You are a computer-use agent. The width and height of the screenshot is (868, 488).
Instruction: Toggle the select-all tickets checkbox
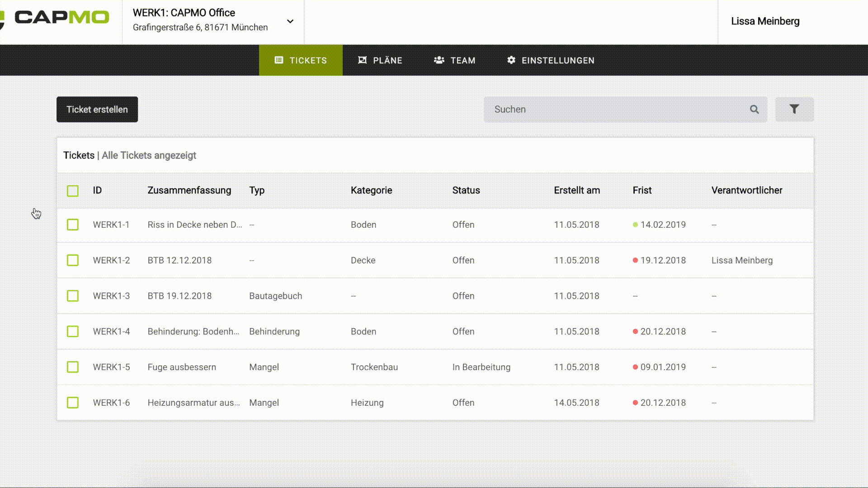coord(73,191)
